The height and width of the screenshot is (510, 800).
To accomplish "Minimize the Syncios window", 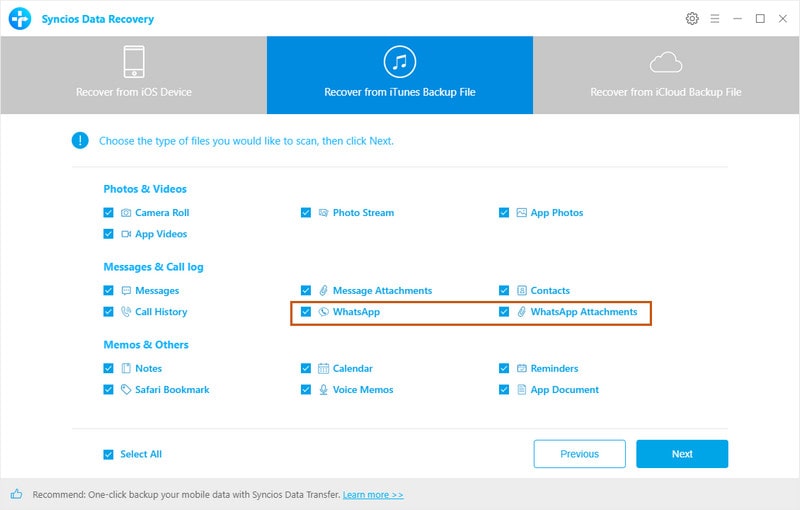I will [x=737, y=19].
